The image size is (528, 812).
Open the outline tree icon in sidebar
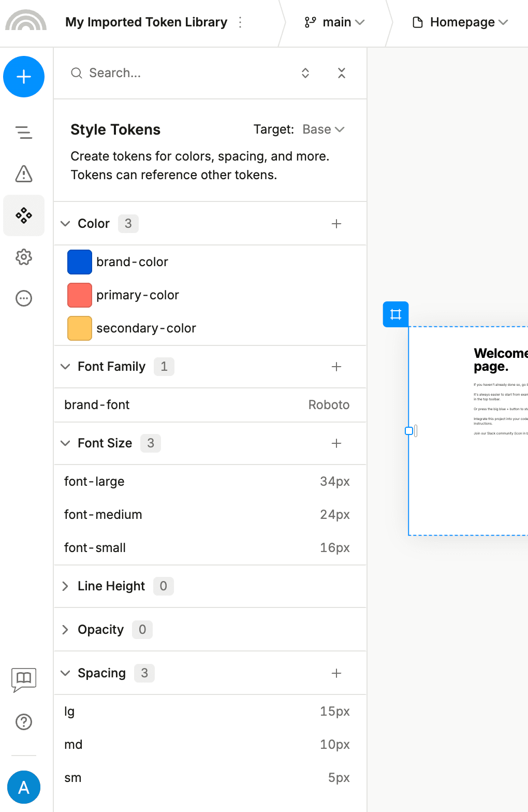24,133
